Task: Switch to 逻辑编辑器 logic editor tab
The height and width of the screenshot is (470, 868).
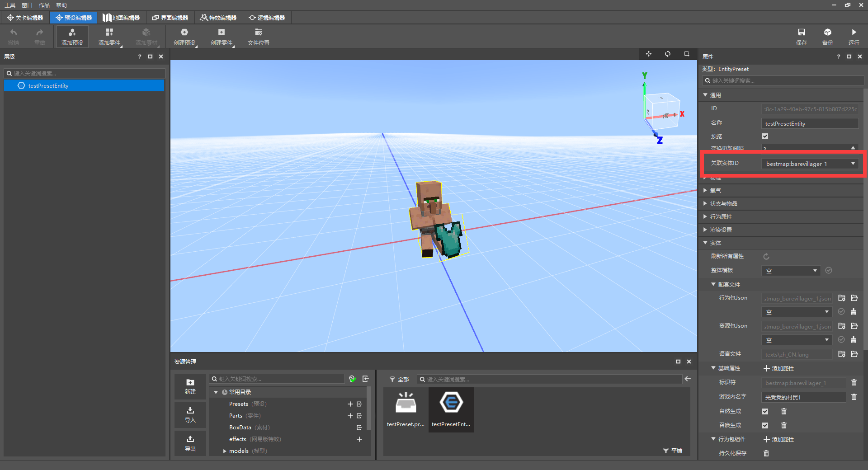Action: 267,18
